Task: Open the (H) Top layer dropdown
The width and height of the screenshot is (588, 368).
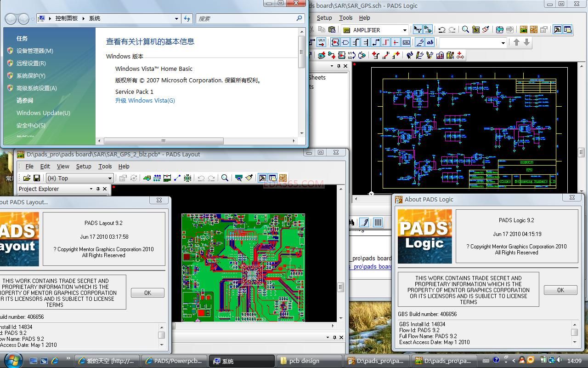Action: (110, 178)
